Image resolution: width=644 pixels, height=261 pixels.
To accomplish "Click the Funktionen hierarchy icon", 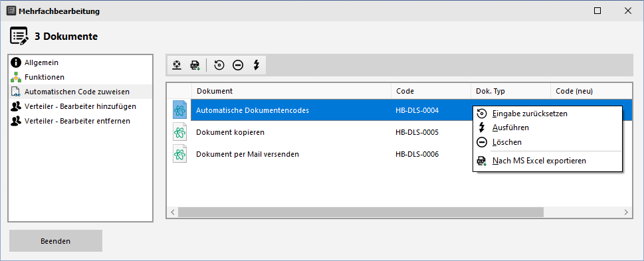I will [16, 77].
